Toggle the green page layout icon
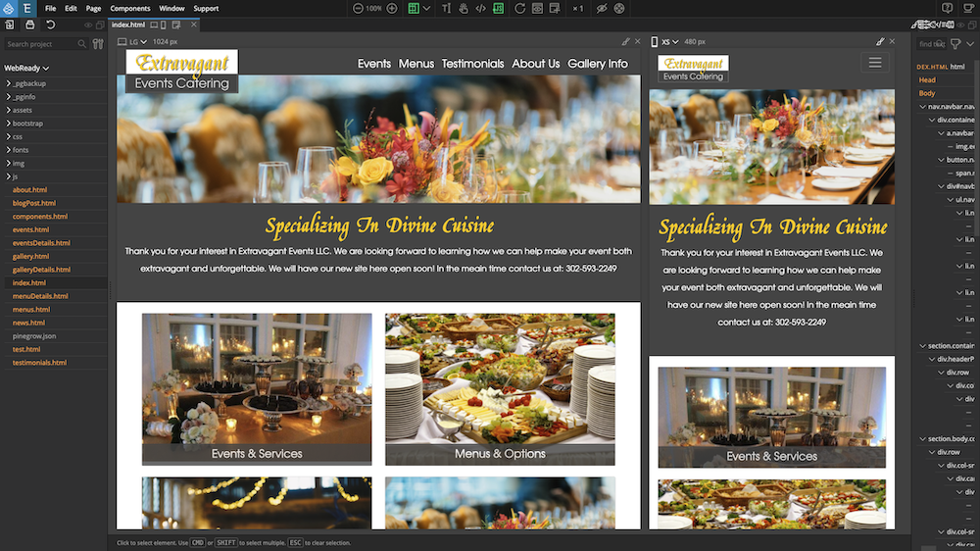 pyautogui.click(x=414, y=8)
